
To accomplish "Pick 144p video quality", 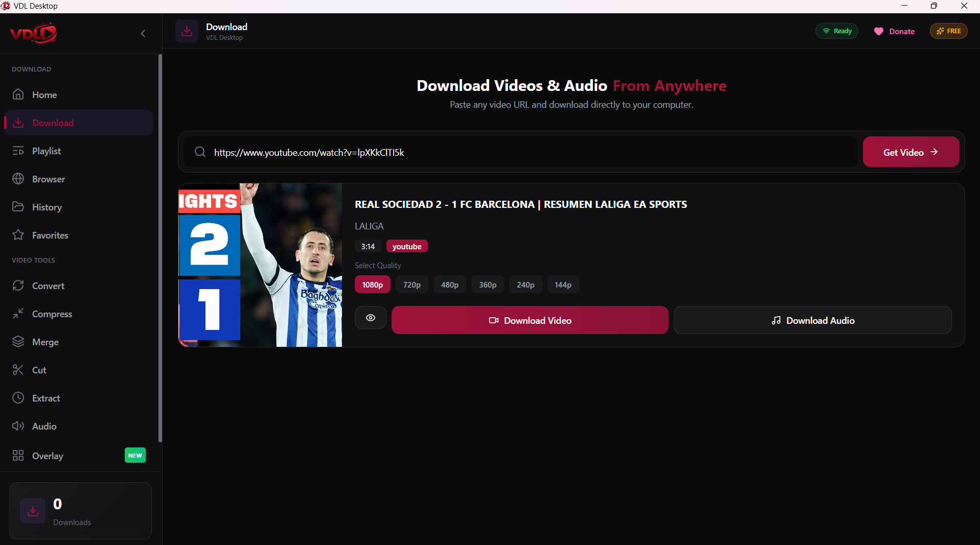I will (x=563, y=285).
